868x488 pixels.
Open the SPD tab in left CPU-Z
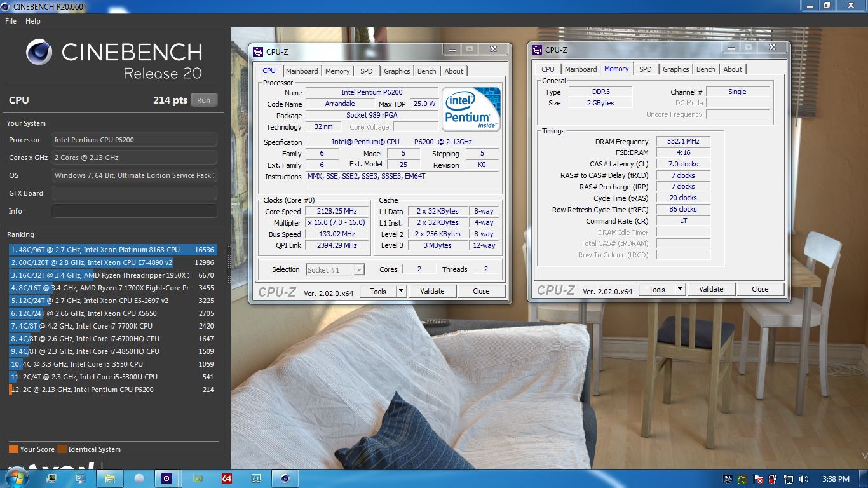[x=367, y=71]
